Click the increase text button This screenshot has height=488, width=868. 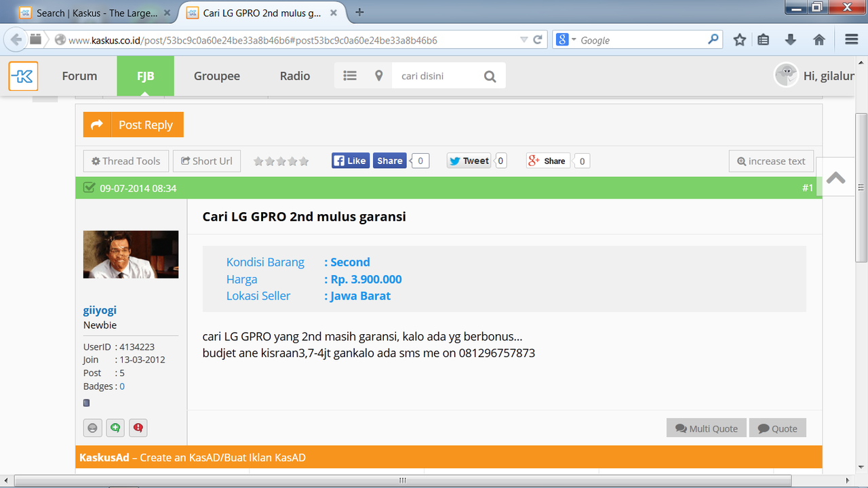771,161
